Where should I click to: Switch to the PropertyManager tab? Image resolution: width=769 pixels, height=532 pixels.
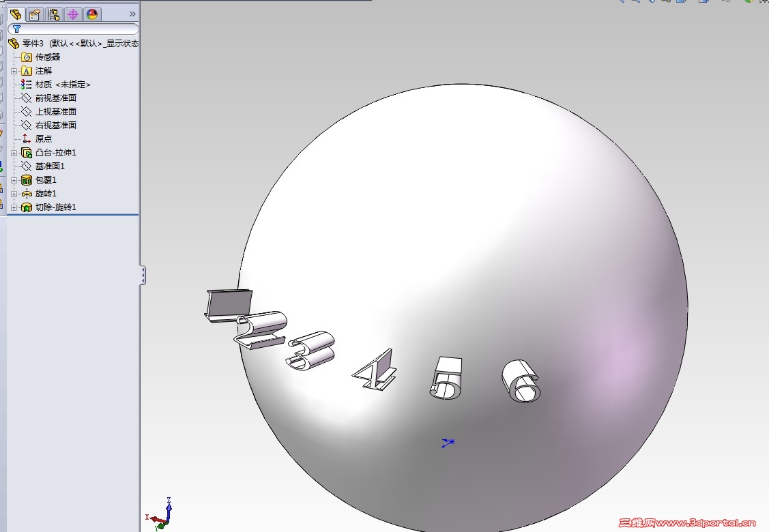tap(34, 14)
